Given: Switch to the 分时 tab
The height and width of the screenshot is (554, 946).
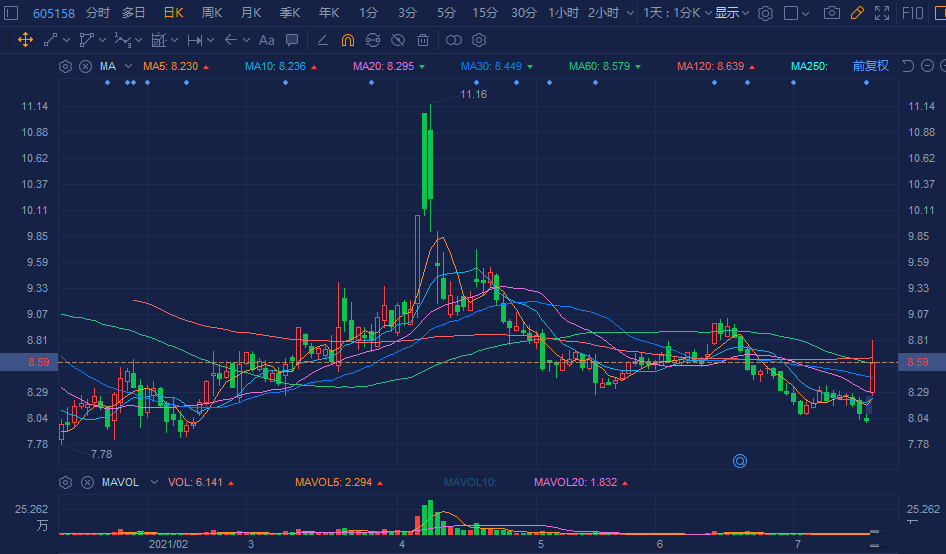Looking at the screenshot, I should [x=98, y=13].
